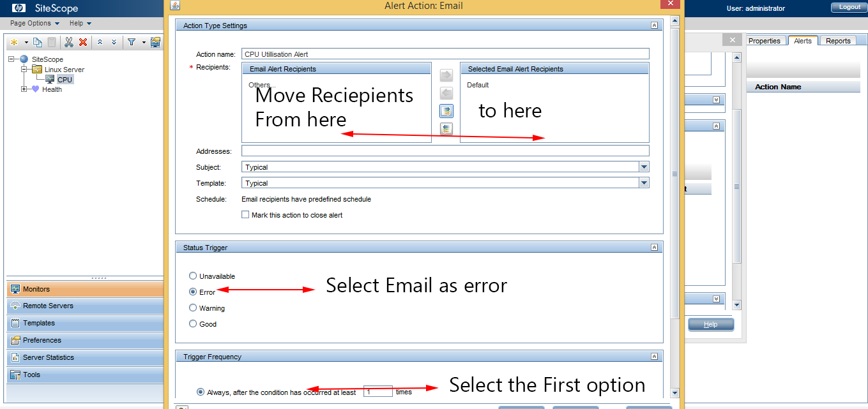
Task: Toggle Mark this action to close alert
Action: [x=245, y=215]
